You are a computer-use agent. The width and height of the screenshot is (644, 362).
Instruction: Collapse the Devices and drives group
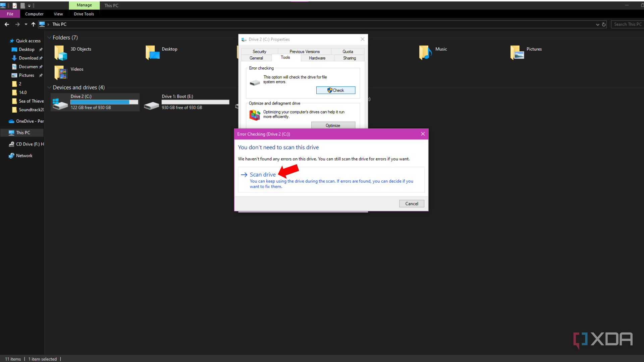(x=49, y=87)
